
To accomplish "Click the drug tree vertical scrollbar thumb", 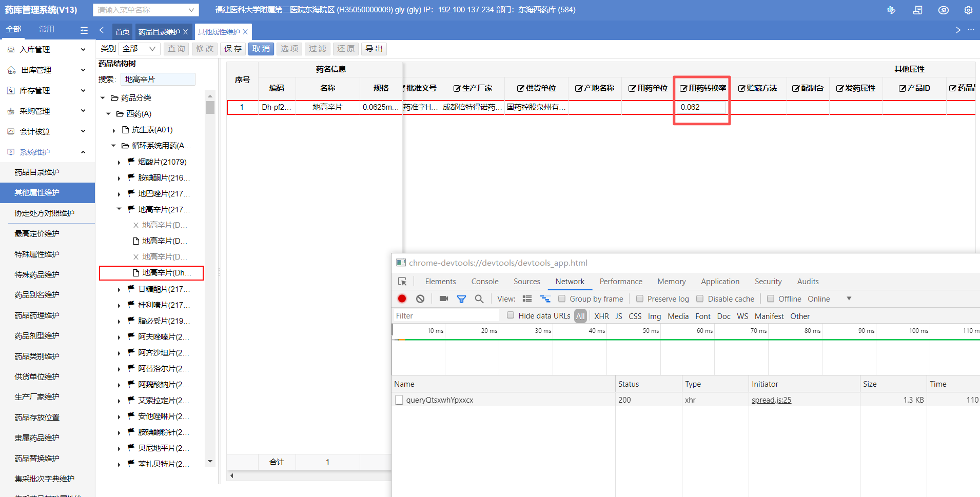I will pos(210,107).
